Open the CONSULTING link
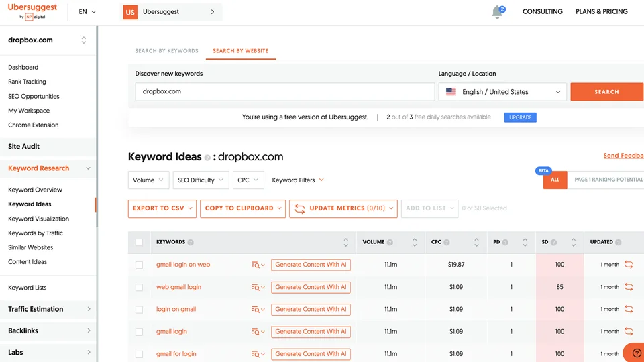The image size is (644, 362). [543, 12]
